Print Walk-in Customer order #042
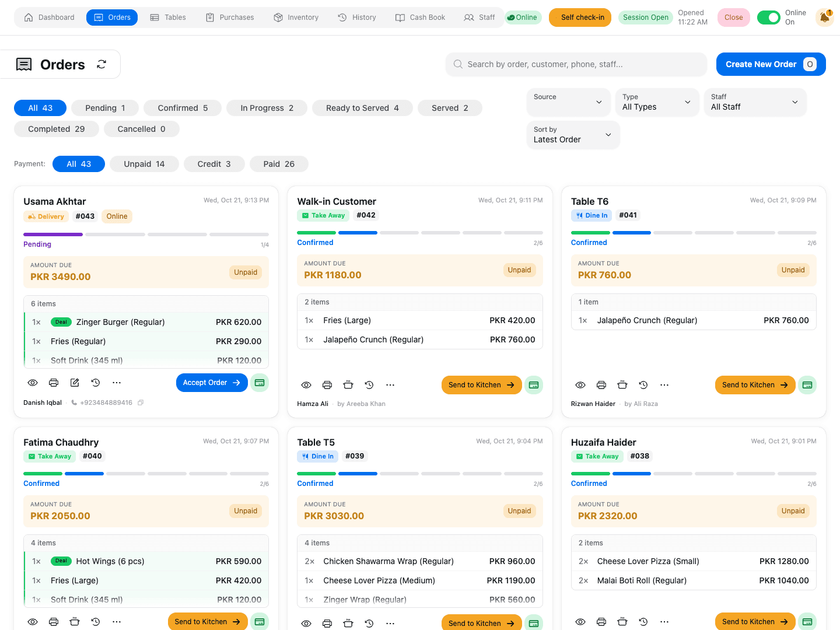The height and width of the screenshot is (630, 840). pyautogui.click(x=327, y=385)
